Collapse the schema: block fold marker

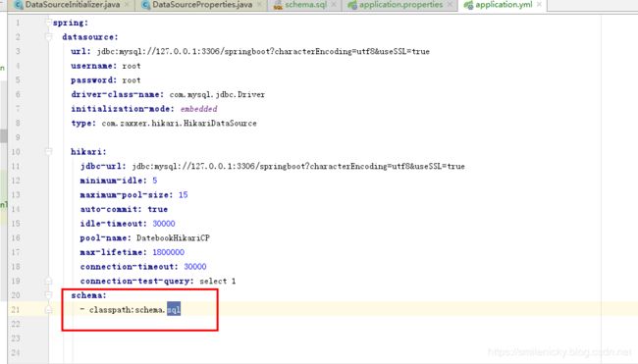coord(48,295)
